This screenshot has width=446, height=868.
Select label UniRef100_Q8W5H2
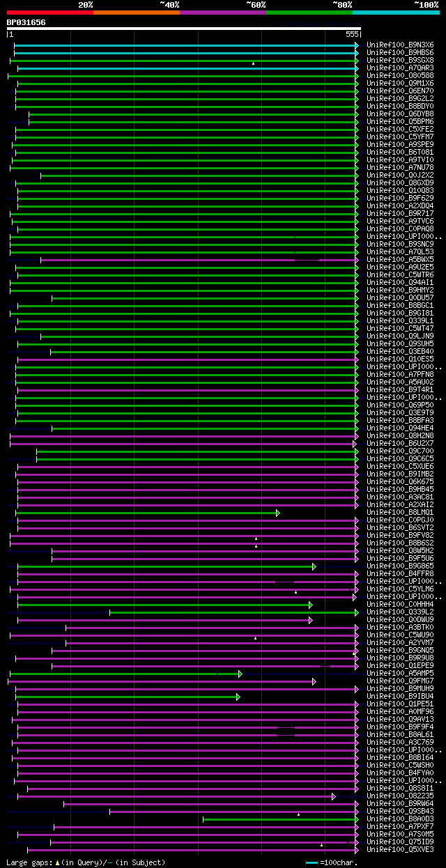(x=400, y=550)
